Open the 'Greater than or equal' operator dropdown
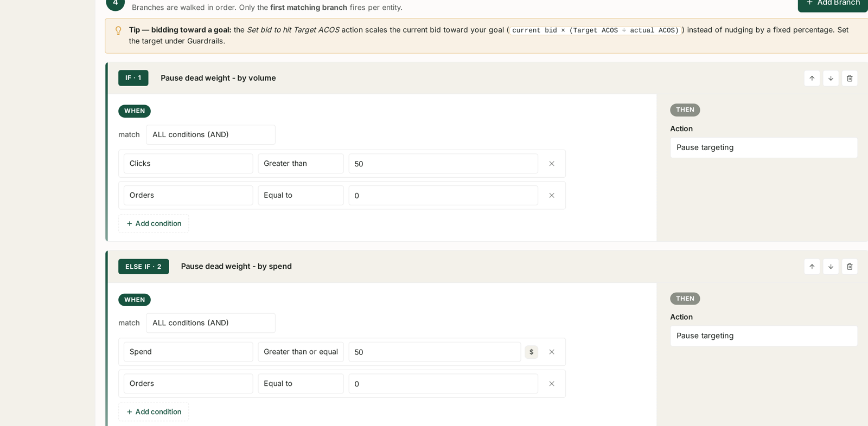Screen dimensions: 868x426 point(301,352)
